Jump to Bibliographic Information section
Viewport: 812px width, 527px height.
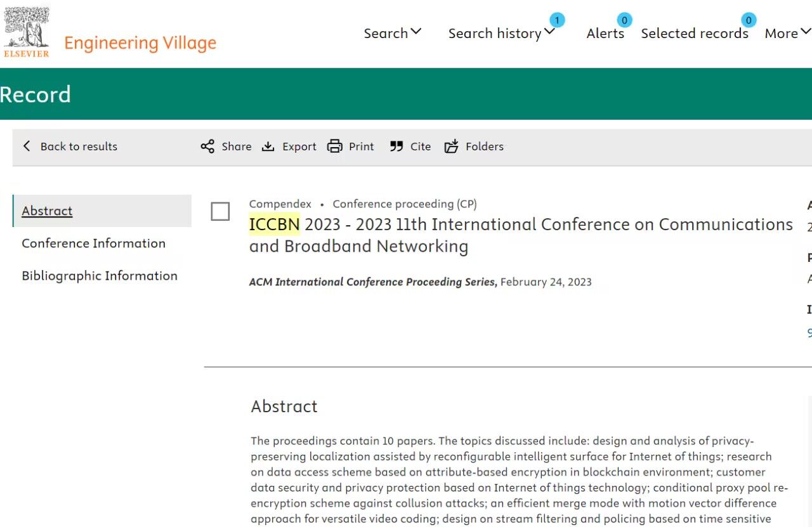(100, 276)
